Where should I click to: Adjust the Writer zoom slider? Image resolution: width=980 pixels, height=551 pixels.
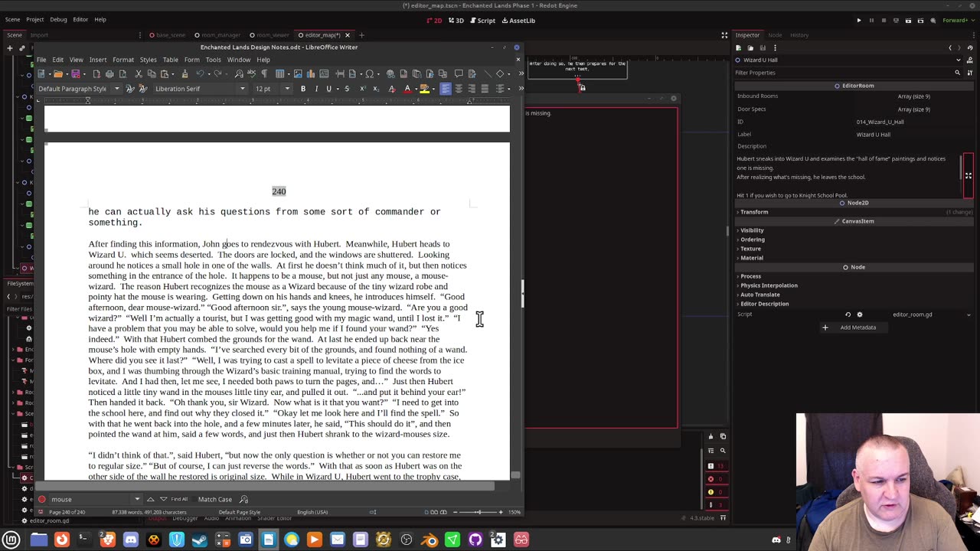point(479,512)
